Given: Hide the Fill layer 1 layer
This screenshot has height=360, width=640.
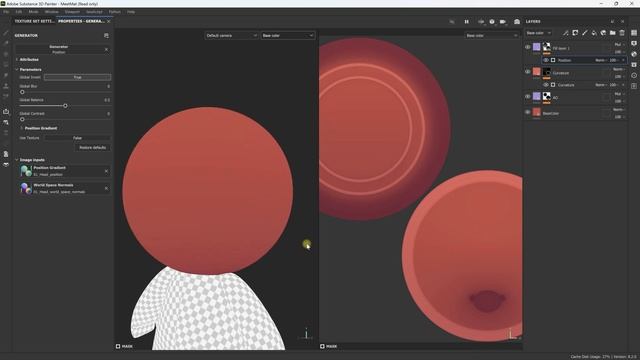Looking at the screenshot, I should (528, 47).
